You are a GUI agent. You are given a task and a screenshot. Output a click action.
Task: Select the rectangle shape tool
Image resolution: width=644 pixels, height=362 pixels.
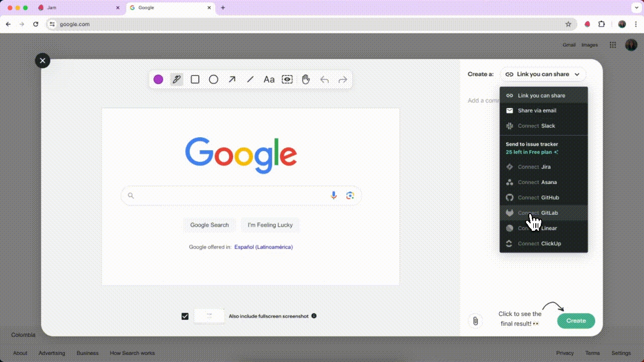tap(195, 79)
